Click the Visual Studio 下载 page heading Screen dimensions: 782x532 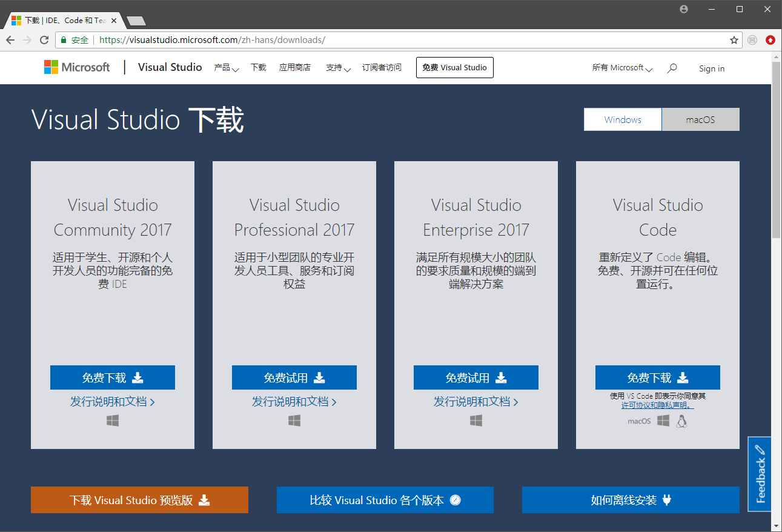pyautogui.click(x=138, y=119)
